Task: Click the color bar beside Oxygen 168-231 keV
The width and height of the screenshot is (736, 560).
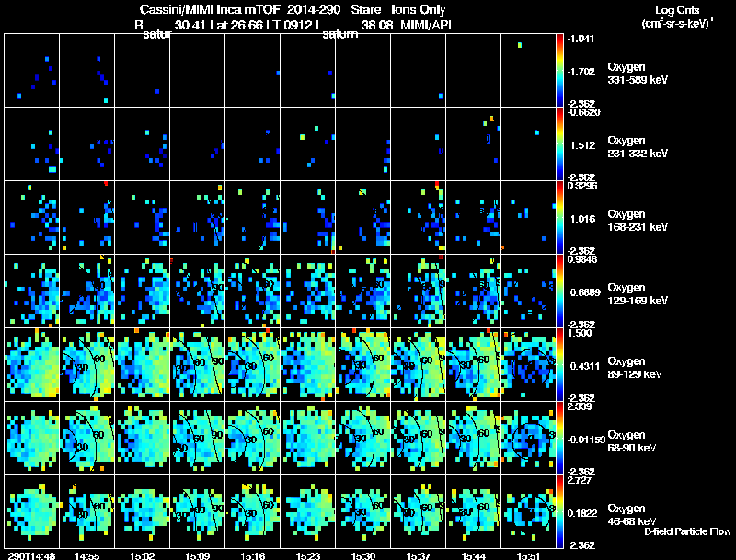Action: [559, 218]
